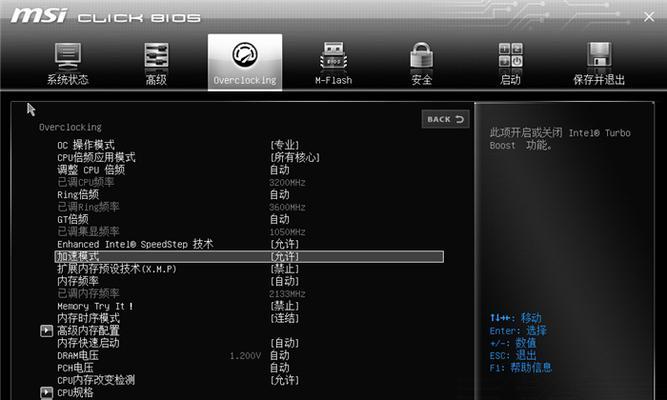Toggle 加速模式 value [允许]
This screenshot has height=400, width=667.
[285, 257]
